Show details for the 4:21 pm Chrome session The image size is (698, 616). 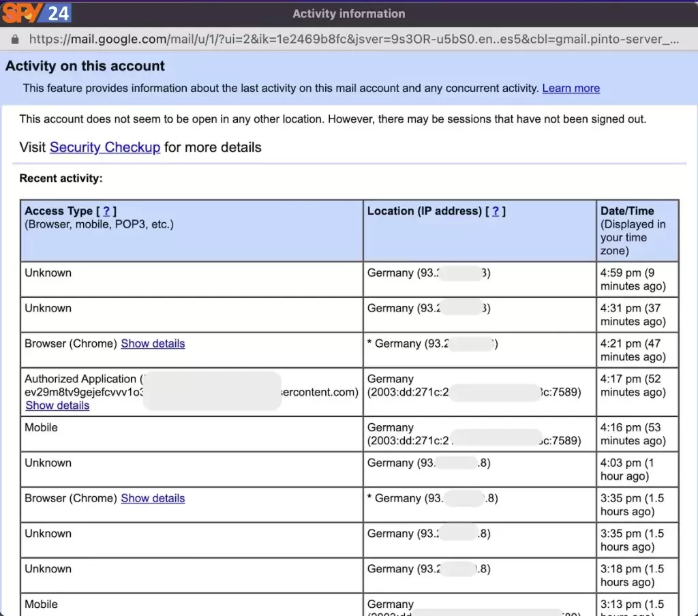coord(153,343)
